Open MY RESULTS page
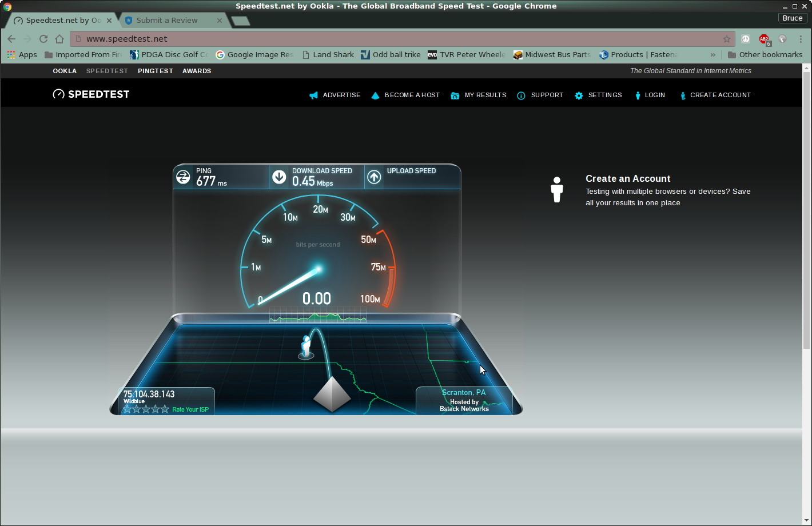Image resolution: width=812 pixels, height=526 pixels. pos(485,95)
